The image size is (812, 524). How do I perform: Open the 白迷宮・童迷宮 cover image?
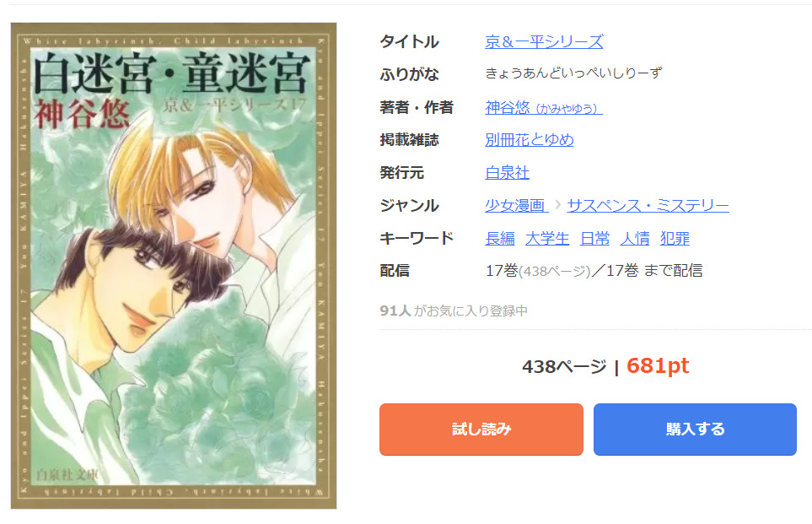point(174,265)
